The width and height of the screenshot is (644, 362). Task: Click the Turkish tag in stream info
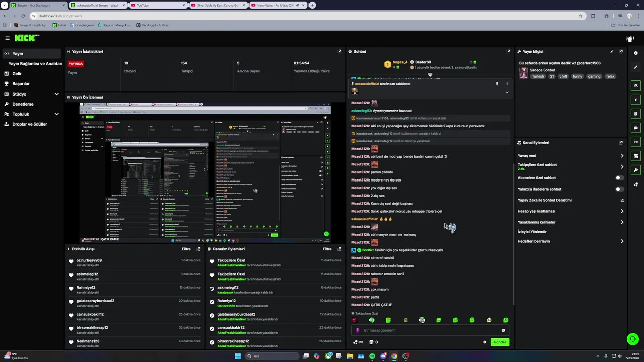(538, 76)
